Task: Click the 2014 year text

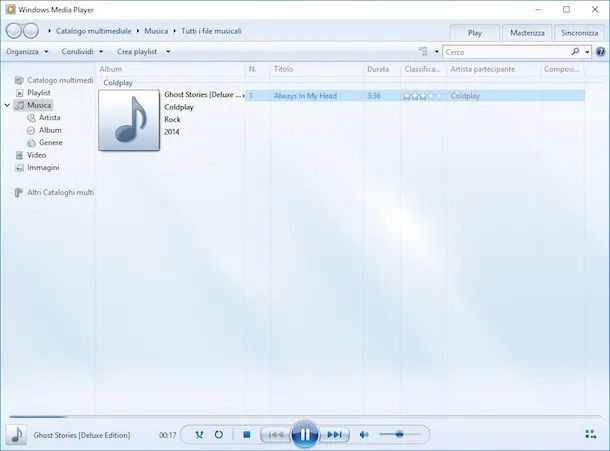Action: (x=172, y=132)
